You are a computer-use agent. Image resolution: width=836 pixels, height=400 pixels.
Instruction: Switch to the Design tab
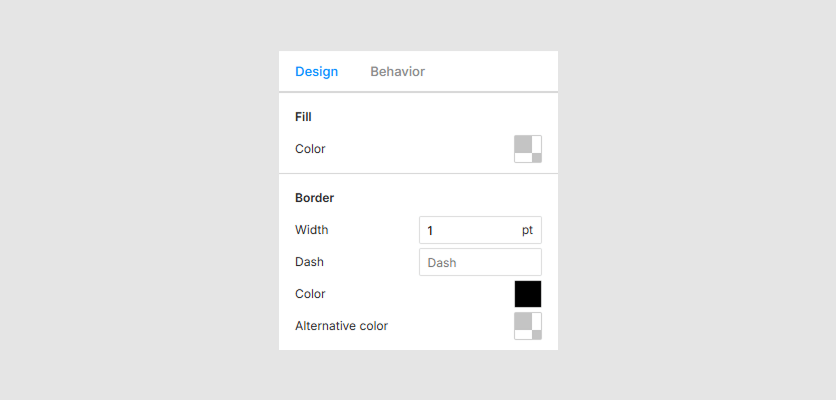tap(316, 72)
